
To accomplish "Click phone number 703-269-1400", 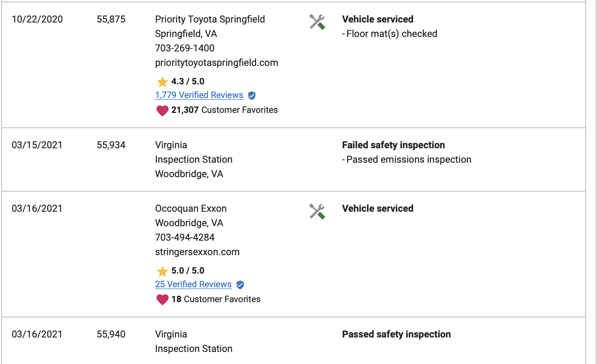I will (x=185, y=48).
